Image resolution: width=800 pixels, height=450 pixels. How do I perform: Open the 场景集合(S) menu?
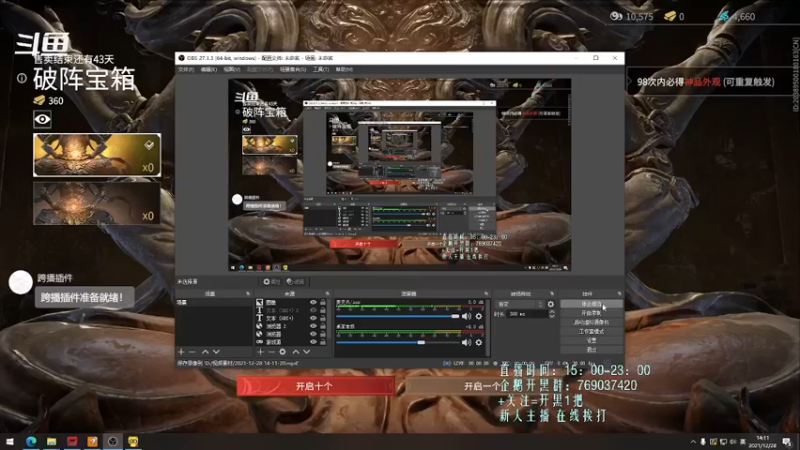(x=293, y=69)
